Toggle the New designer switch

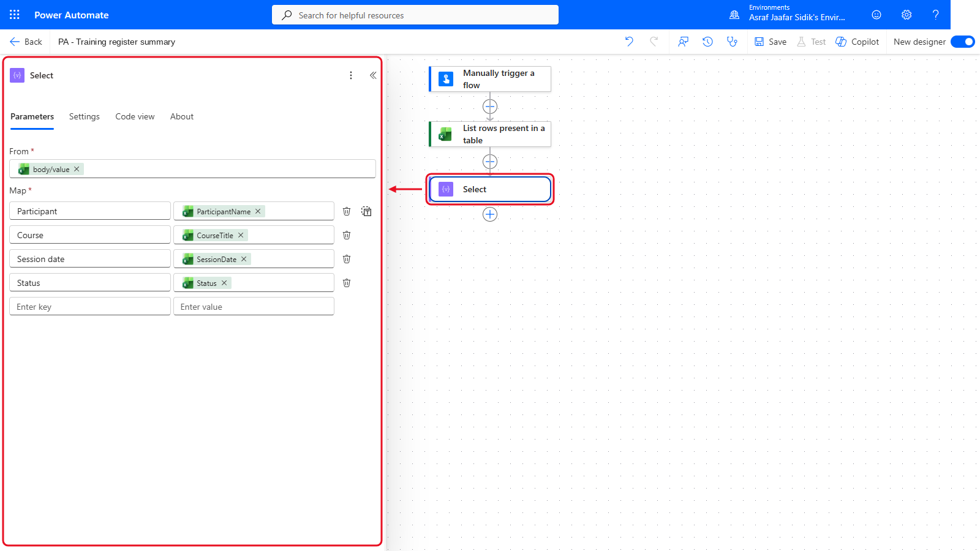pyautogui.click(x=963, y=42)
